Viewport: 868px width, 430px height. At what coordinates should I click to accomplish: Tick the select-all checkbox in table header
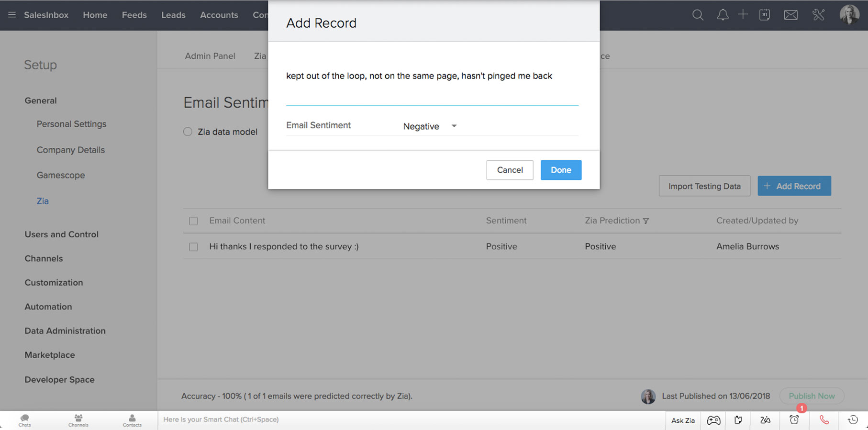point(193,221)
